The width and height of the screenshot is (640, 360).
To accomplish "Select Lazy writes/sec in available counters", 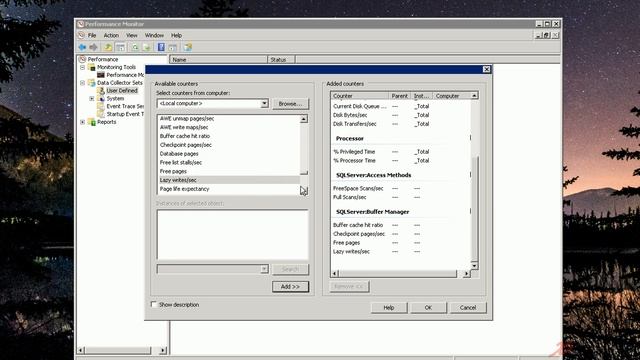I will (229, 180).
